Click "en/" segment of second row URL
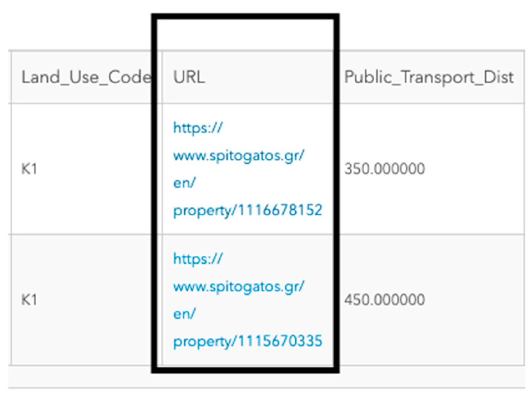Image resolution: width=532 pixels, height=397 pixels. [184, 314]
